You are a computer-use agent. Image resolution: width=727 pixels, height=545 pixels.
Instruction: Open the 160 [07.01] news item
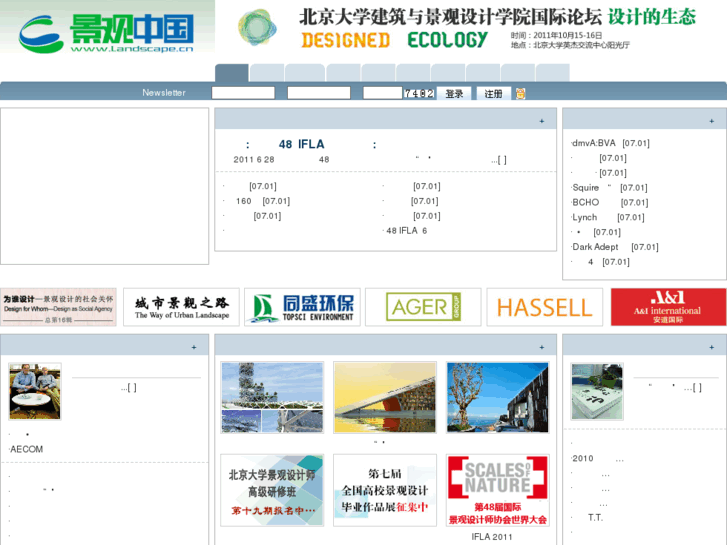click(263, 201)
